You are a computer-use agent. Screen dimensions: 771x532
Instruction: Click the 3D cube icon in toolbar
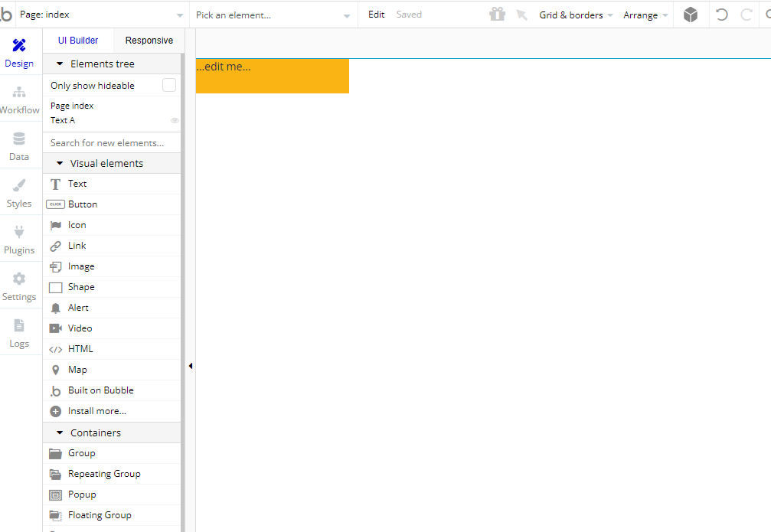click(x=691, y=15)
